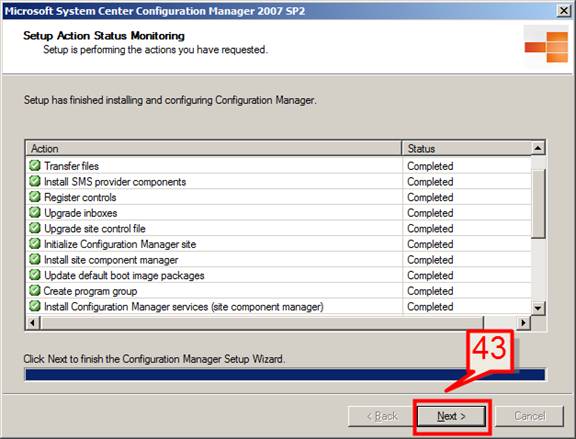Click the Completed status for Register controls

[x=430, y=197]
